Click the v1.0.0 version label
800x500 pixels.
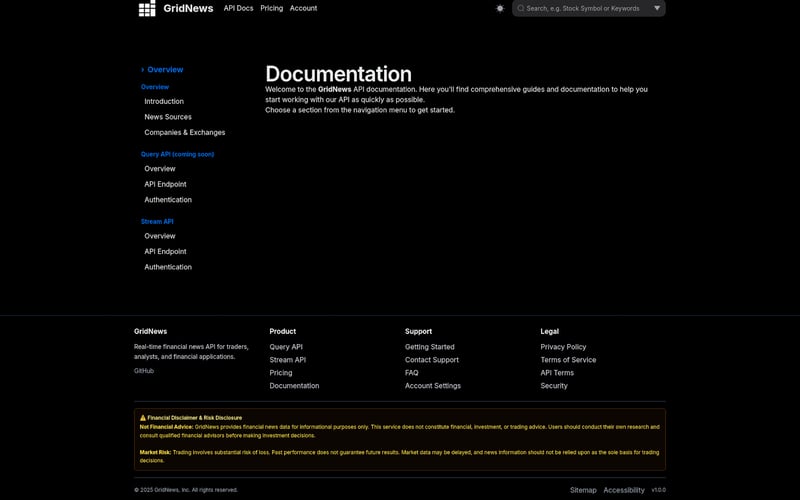pyautogui.click(x=659, y=490)
